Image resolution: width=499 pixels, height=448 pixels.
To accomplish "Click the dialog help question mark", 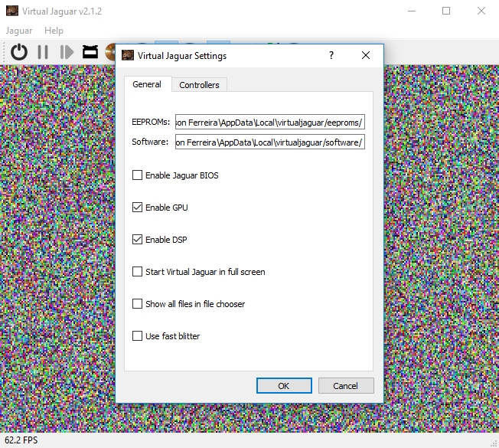I will tap(331, 55).
